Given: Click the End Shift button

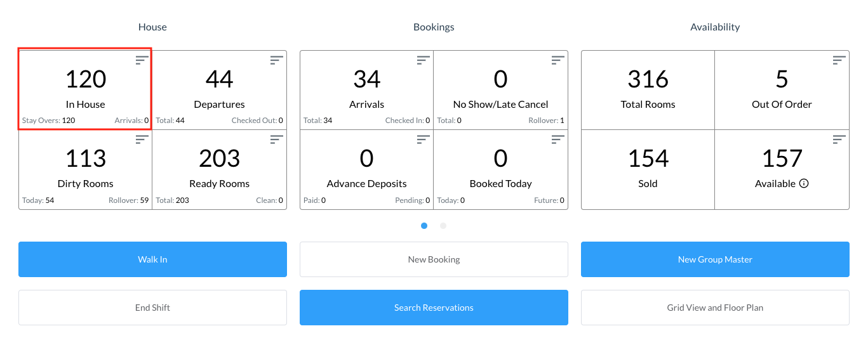Looking at the screenshot, I should (x=152, y=308).
